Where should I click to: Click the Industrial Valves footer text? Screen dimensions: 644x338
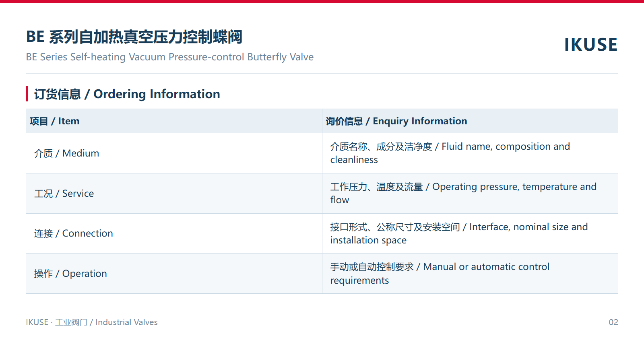coord(126,322)
